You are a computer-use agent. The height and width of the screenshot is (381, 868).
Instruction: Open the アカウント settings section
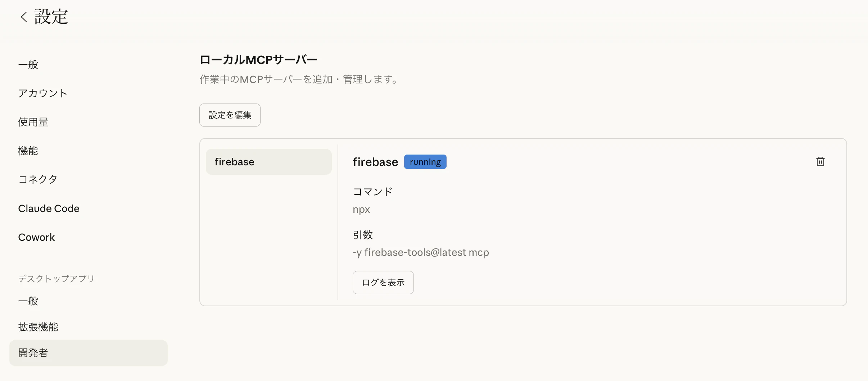pos(43,93)
